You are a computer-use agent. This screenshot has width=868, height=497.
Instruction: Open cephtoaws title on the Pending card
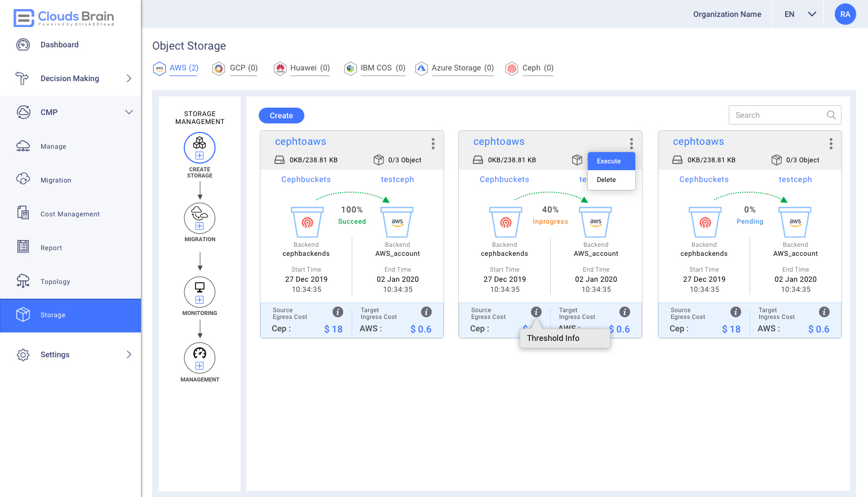pyautogui.click(x=698, y=141)
